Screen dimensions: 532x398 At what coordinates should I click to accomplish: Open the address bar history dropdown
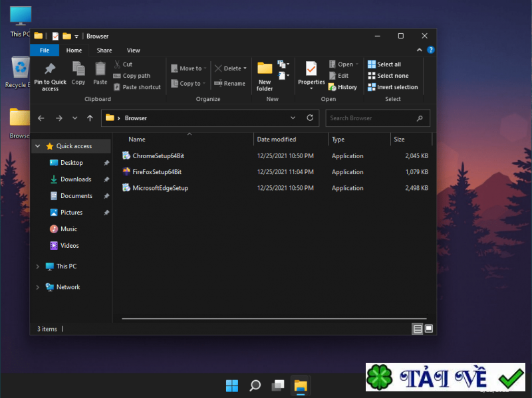coord(293,118)
